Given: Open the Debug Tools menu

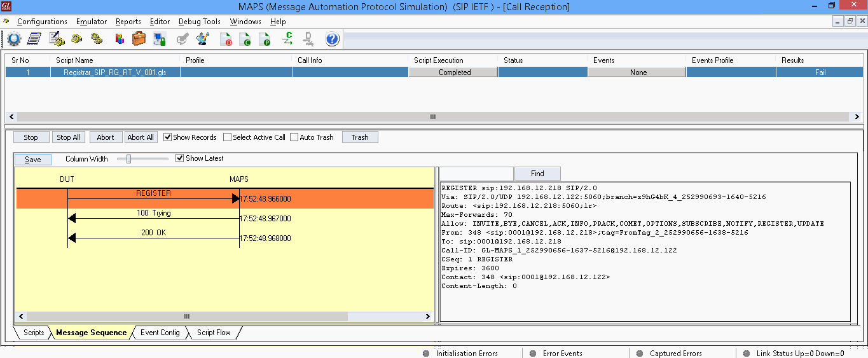Looking at the screenshot, I should point(200,22).
